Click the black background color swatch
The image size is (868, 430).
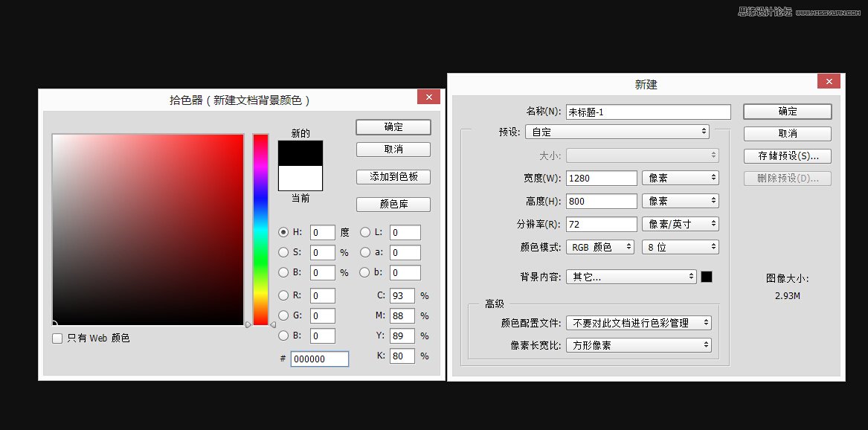pos(707,277)
